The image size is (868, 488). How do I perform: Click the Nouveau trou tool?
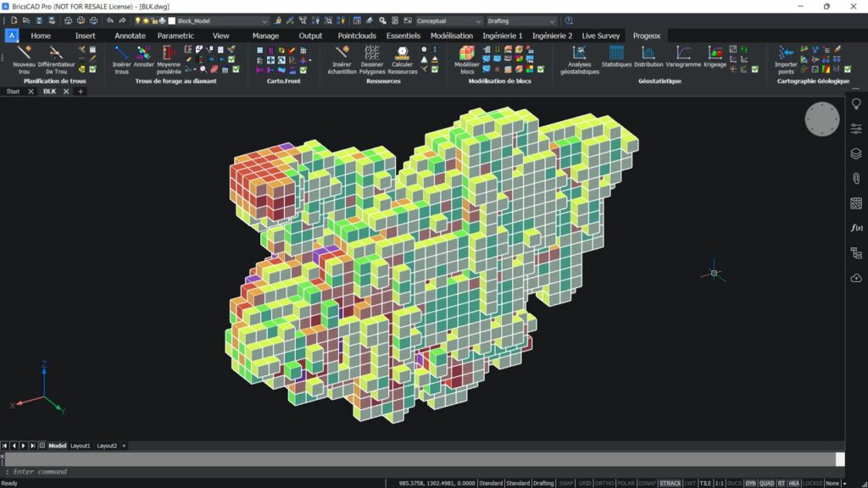tap(24, 60)
